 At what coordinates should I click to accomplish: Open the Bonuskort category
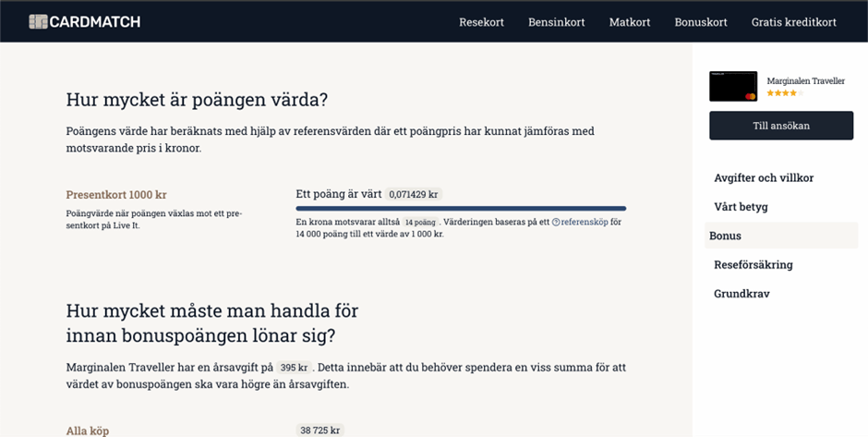point(701,22)
